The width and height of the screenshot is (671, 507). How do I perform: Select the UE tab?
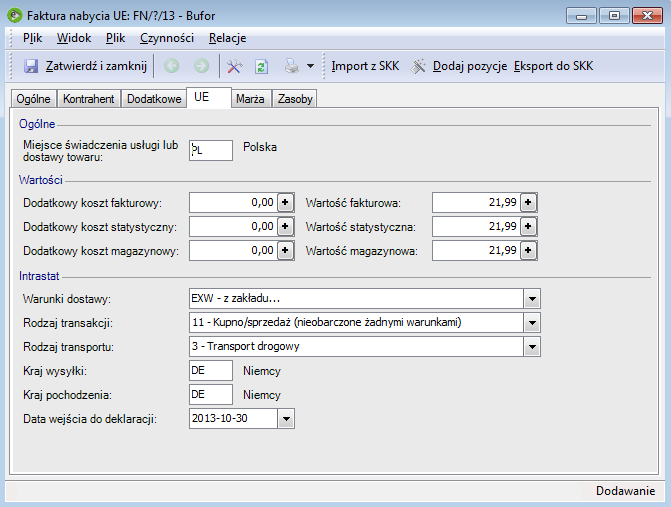pos(209,98)
